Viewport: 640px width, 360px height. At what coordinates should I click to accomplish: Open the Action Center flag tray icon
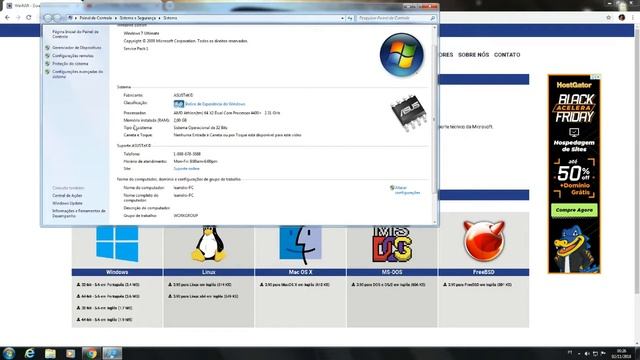pos(603,353)
